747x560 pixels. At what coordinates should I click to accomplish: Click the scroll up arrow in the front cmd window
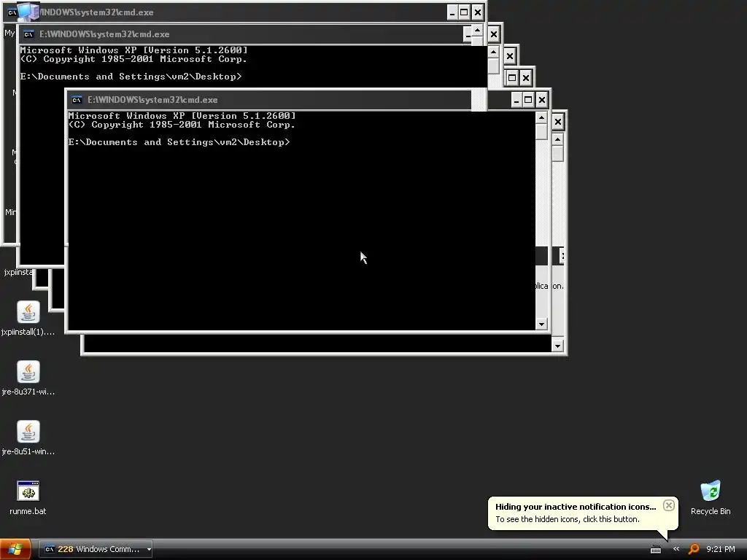(541, 117)
